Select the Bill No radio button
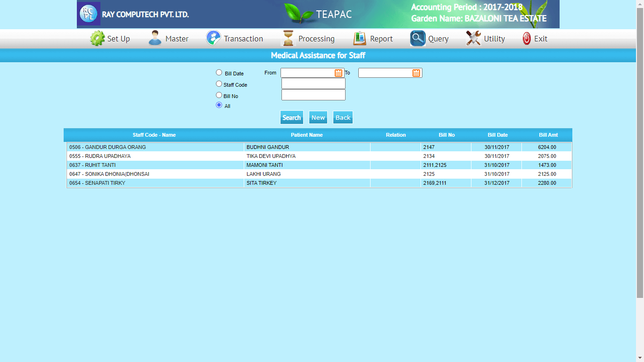 (x=219, y=95)
